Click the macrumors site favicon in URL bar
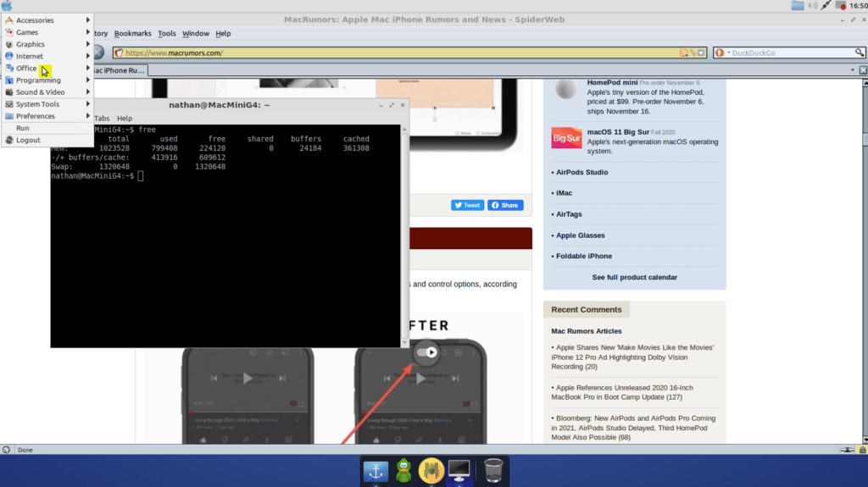 pos(119,53)
